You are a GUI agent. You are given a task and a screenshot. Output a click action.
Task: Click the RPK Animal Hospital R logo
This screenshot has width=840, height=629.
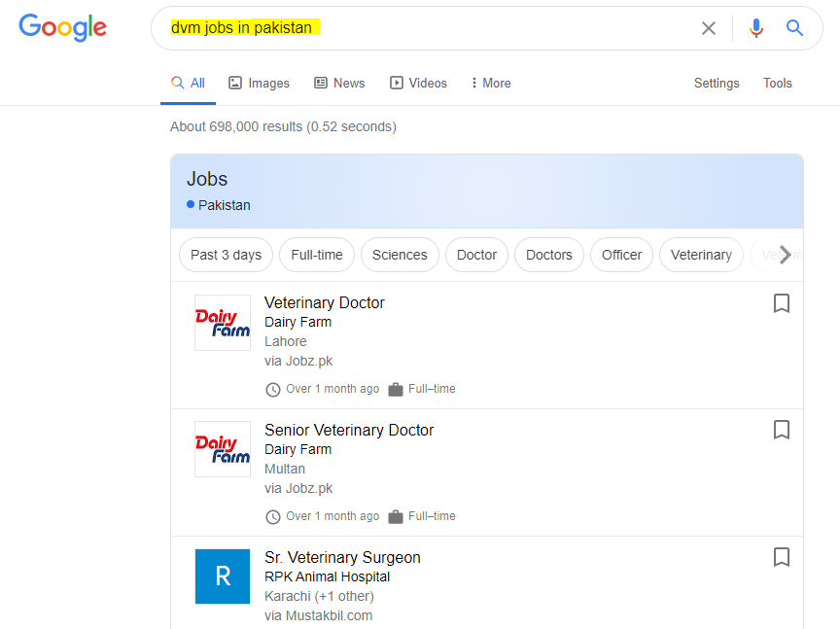(x=223, y=577)
